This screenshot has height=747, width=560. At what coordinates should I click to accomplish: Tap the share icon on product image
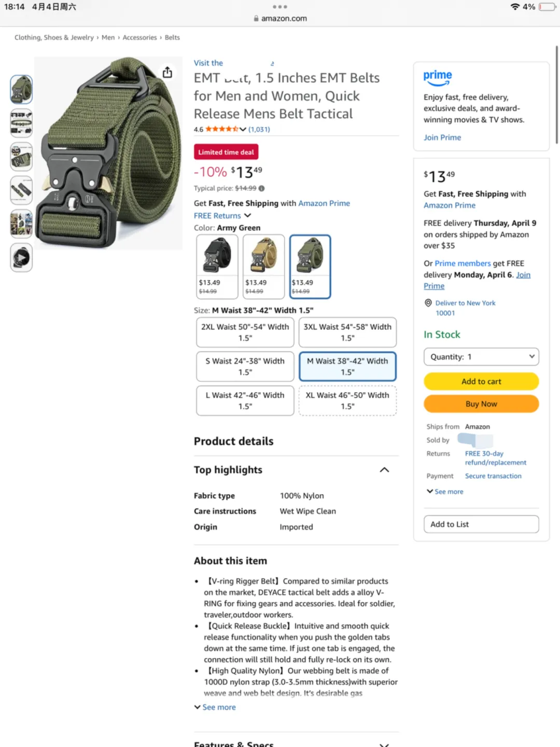167,72
